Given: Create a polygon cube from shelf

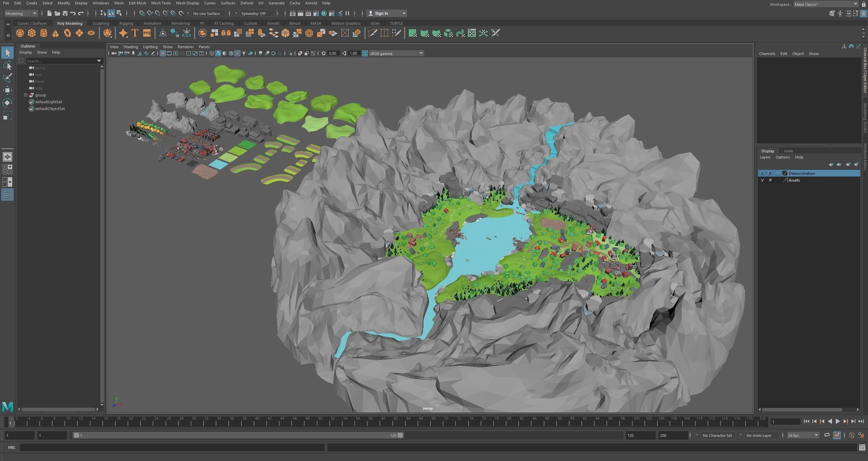Looking at the screenshot, I should [x=32, y=33].
